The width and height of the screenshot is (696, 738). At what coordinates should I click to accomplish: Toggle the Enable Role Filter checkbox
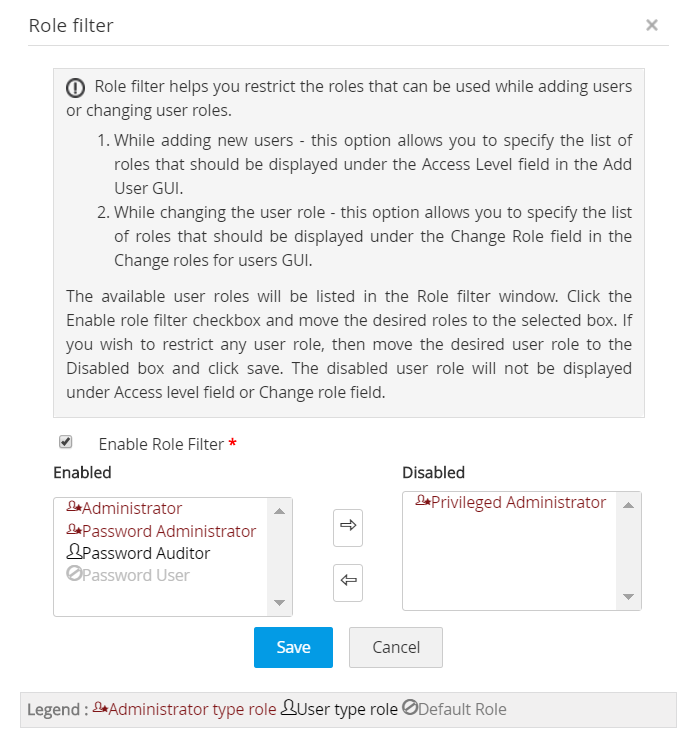66,442
